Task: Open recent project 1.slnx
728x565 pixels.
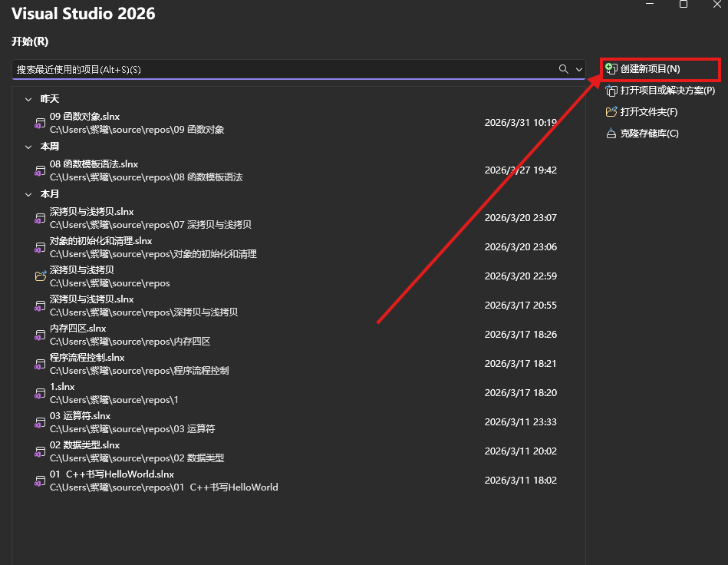Action: point(298,394)
